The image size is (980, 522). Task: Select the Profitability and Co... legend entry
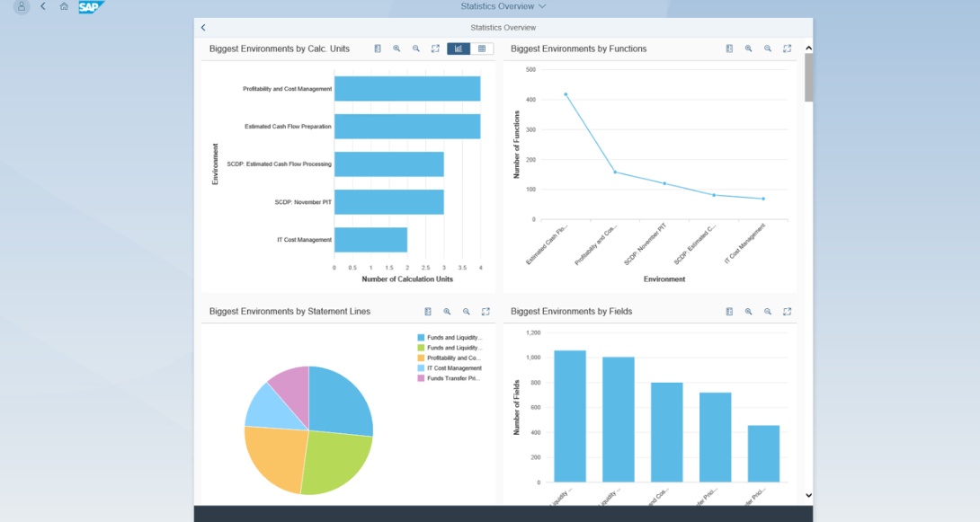[453, 358]
